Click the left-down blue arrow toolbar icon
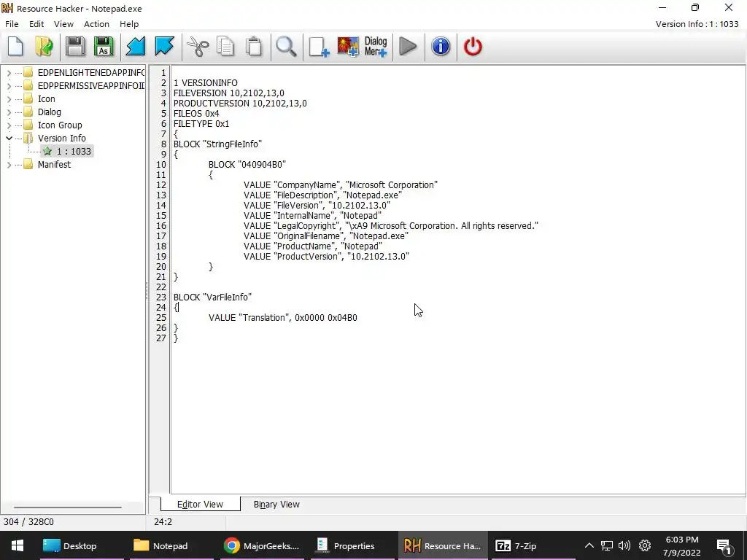This screenshot has height=560, width=747. pos(136,47)
